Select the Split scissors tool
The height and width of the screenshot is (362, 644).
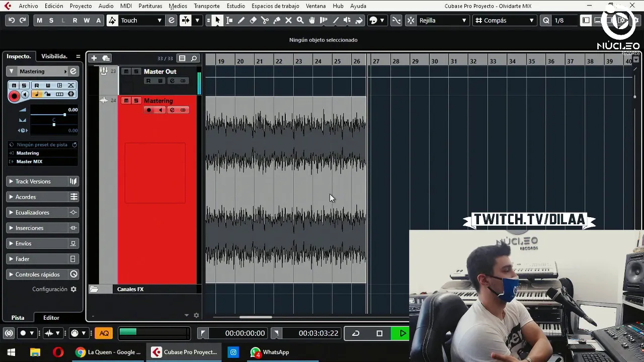tap(265, 20)
